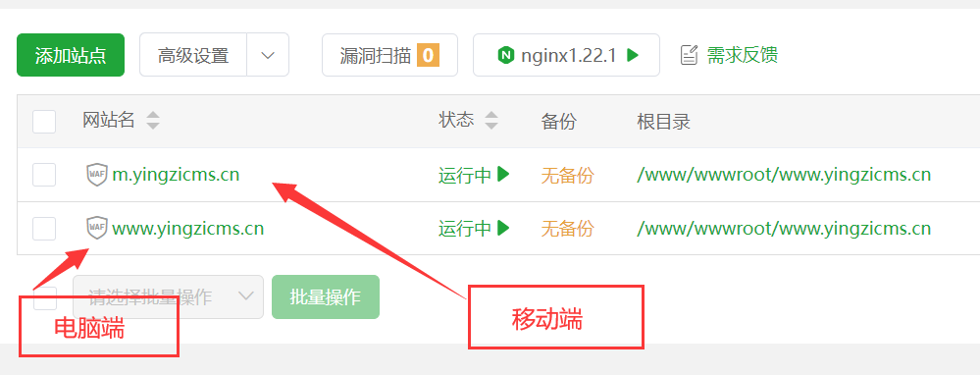Click the 添加站点 button
Screen dimensions: 980x375
point(71,55)
